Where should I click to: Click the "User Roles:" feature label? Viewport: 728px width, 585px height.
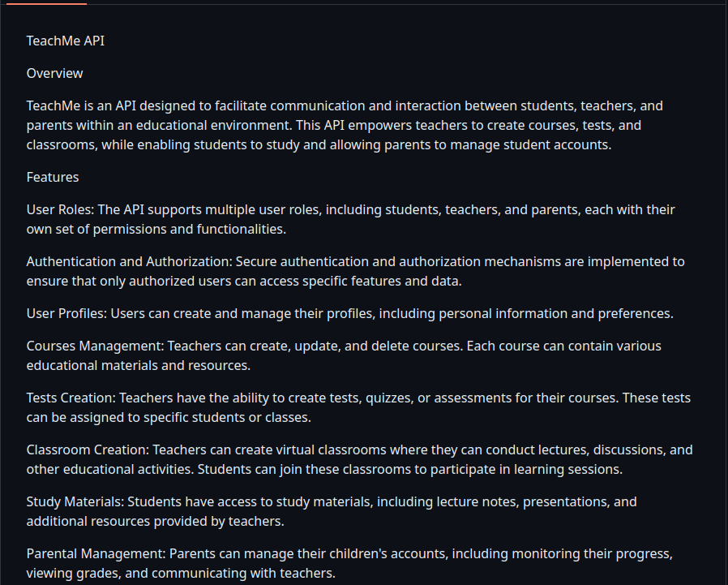[x=61, y=209]
